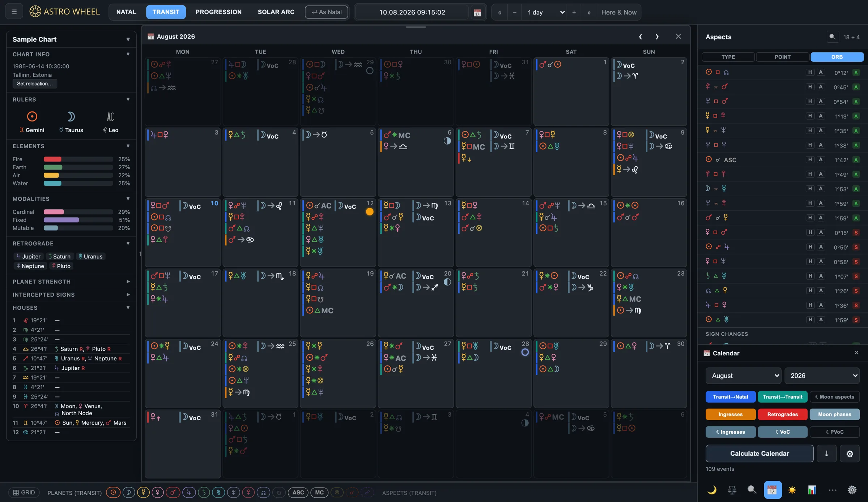The image size is (868, 502).
Task: Open the magnifier search panel icon
Action: tap(752, 490)
